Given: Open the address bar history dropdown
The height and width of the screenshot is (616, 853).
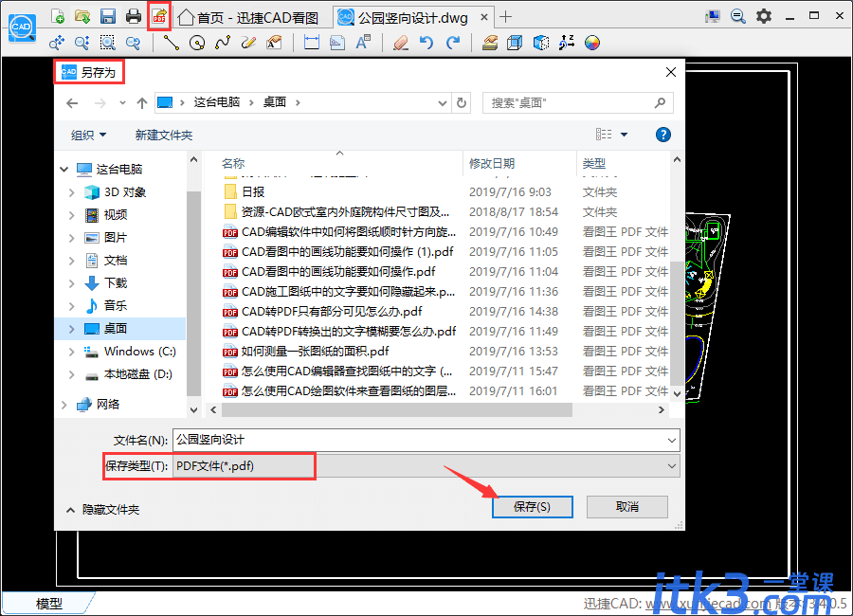Looking at the screenshot, I should tap(443, 103).
